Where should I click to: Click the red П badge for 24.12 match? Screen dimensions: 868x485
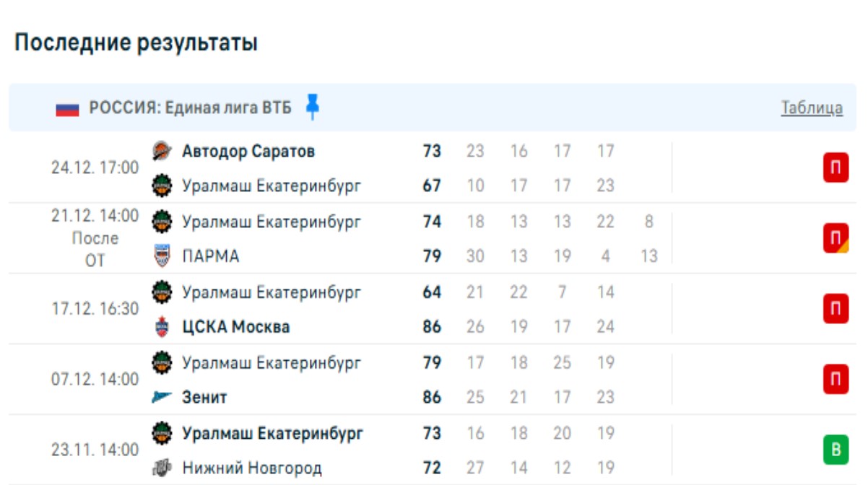[836, 168]
